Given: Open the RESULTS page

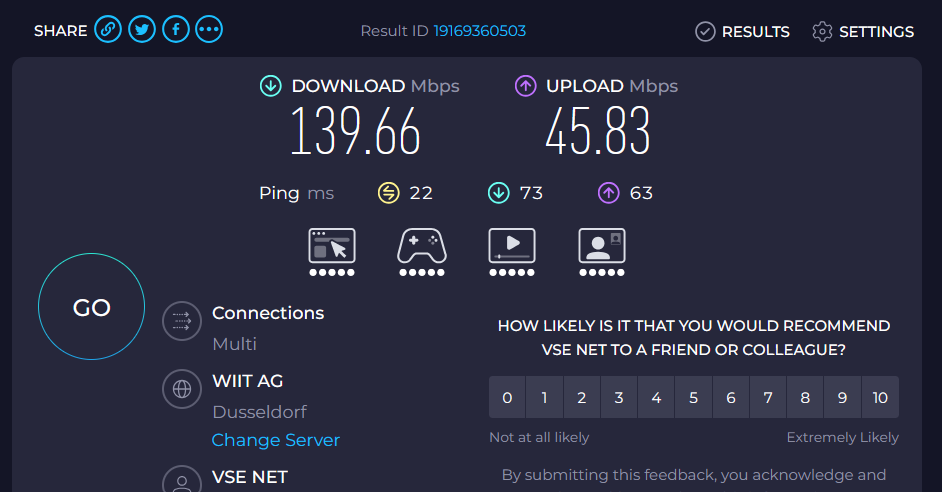Looking at the screenshot, I should [743, 31].
